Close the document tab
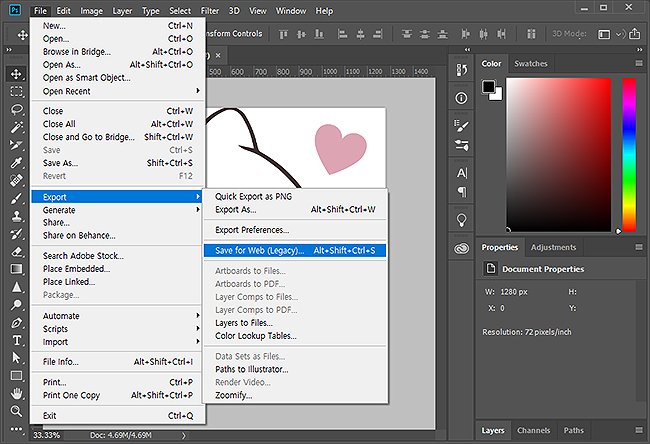 point(218,56)
